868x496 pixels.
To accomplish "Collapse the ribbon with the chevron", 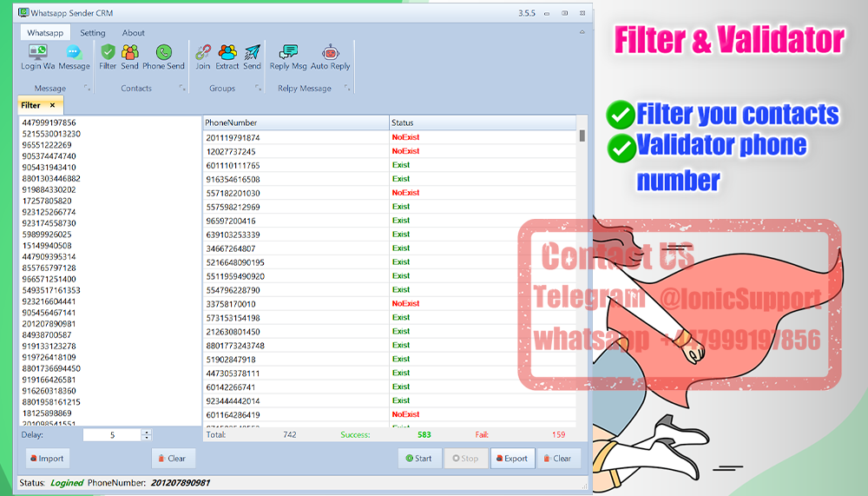I will 582,32.
